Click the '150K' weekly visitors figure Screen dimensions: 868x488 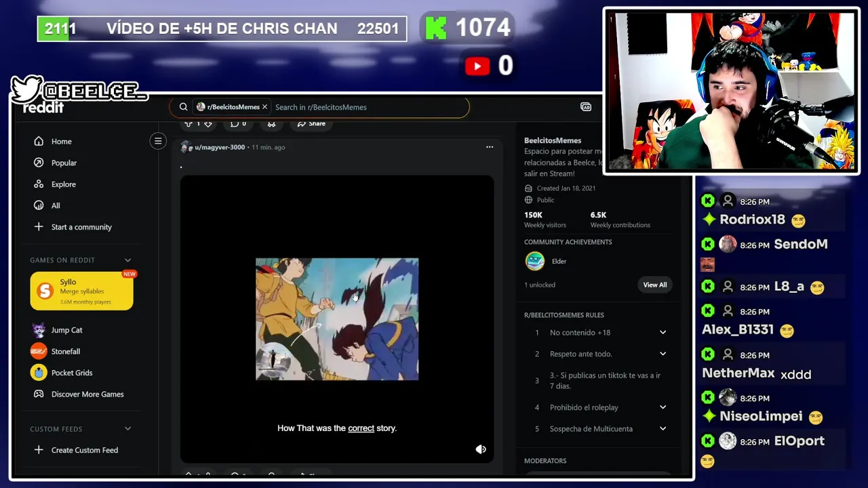click(533, 215)
